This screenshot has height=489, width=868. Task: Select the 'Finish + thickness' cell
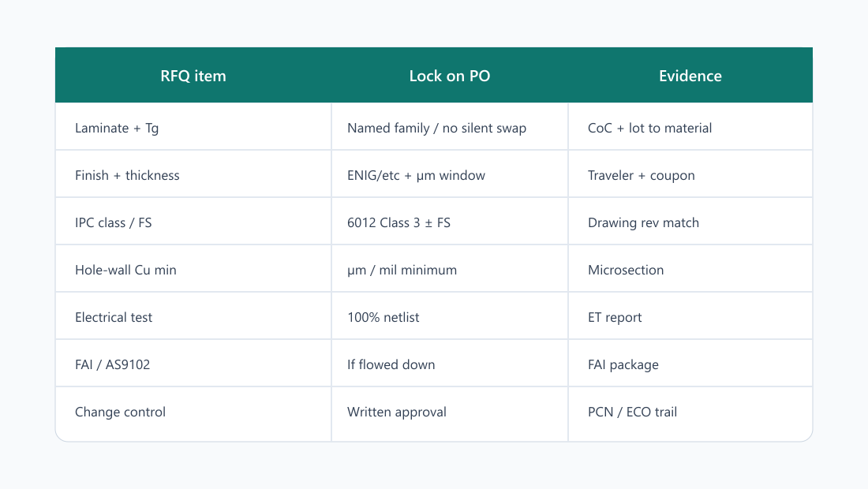click(193, 174)
